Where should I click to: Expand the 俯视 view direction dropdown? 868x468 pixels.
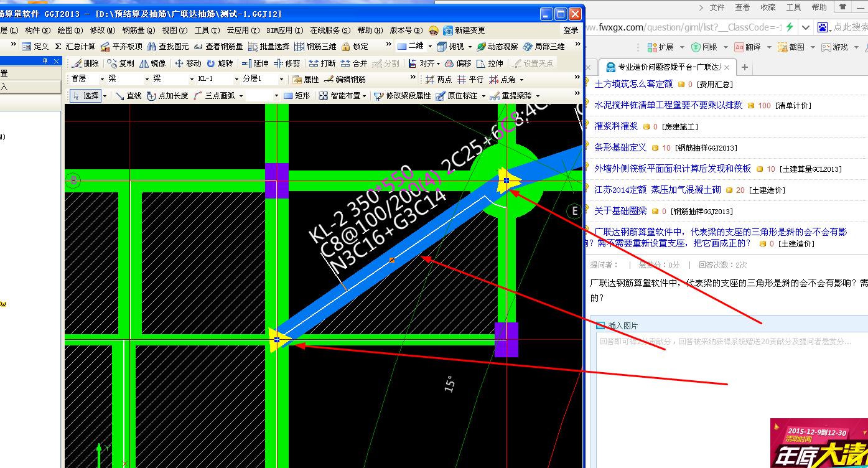point(469,47)
